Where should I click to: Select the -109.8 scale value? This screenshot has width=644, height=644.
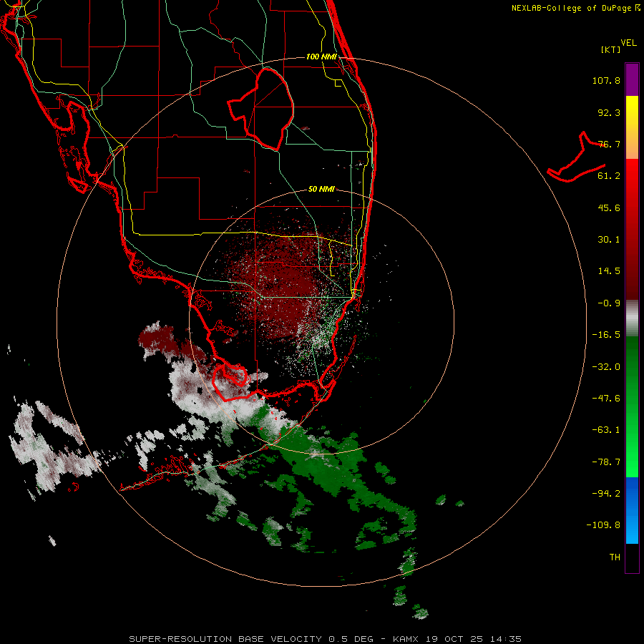[x=603, y=525]
